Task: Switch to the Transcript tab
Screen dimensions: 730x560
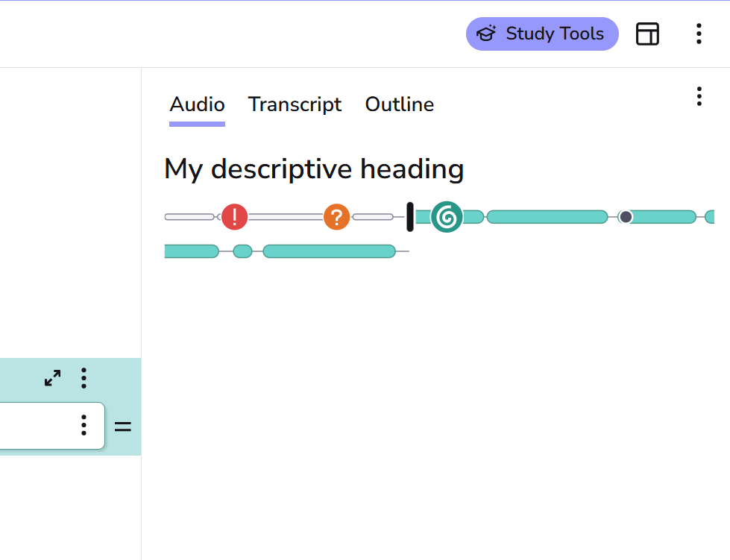Action: [295, 104]
